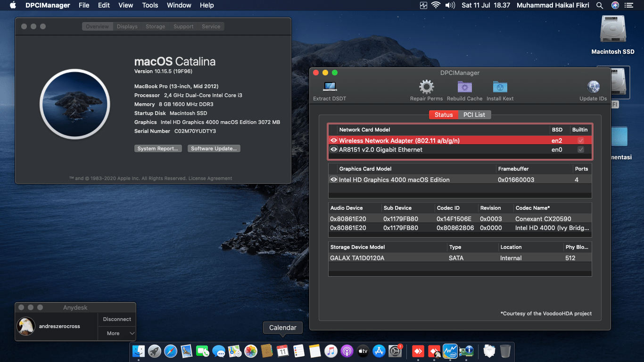Open the License Agreement link
644x362 pixels.
(210, 178)
